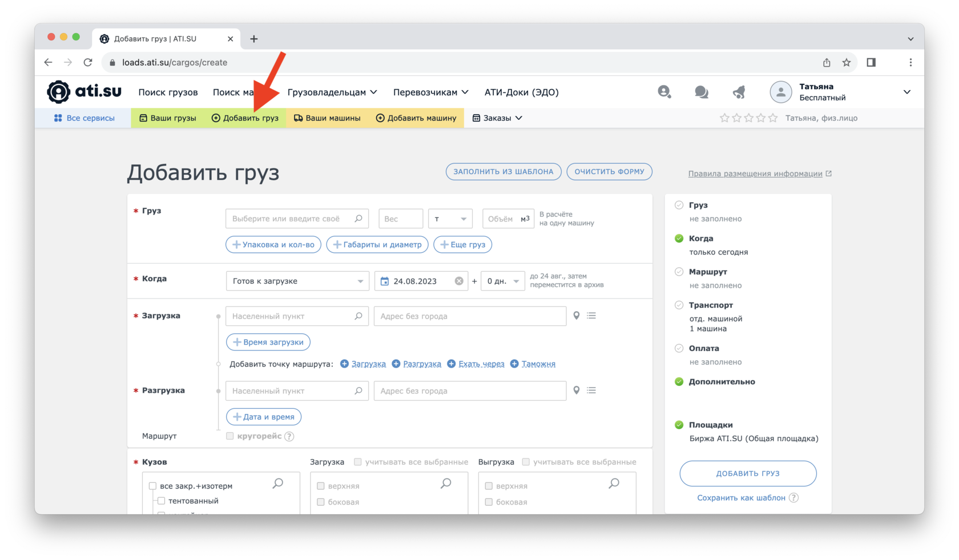Click the browser share icon
This screenshot has height=560, width=959.
(x=827, y=62)
